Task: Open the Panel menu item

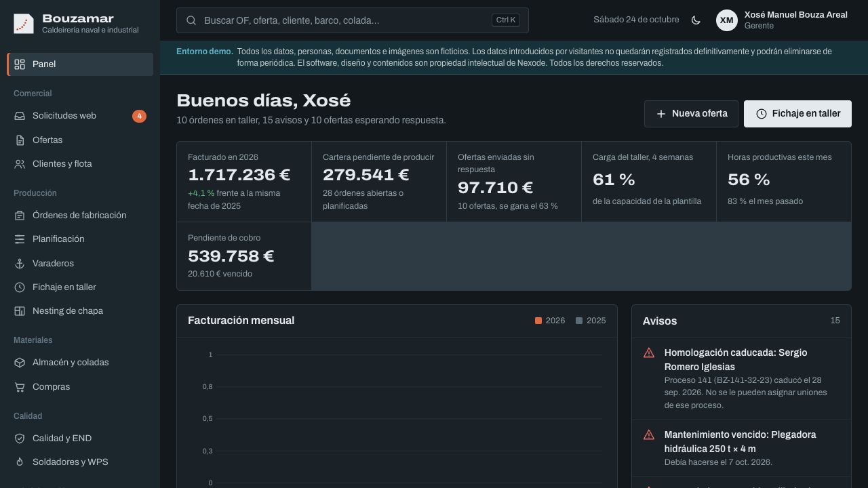Action: [x=80, y=64]
